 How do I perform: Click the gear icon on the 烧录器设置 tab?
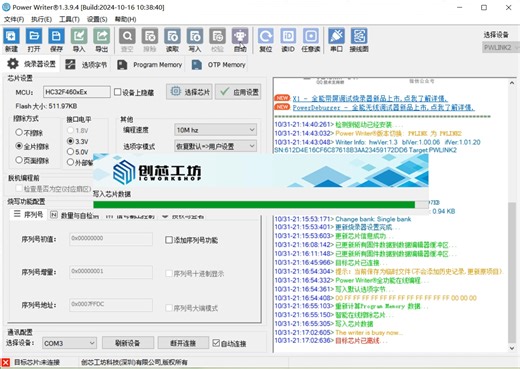point(13,64)
